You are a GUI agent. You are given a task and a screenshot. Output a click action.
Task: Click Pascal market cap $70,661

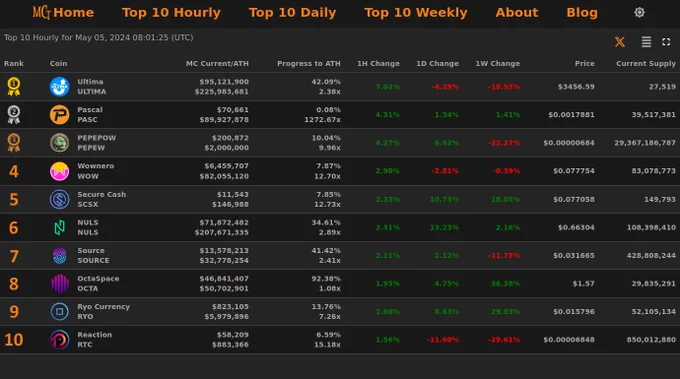click(232, 110)
